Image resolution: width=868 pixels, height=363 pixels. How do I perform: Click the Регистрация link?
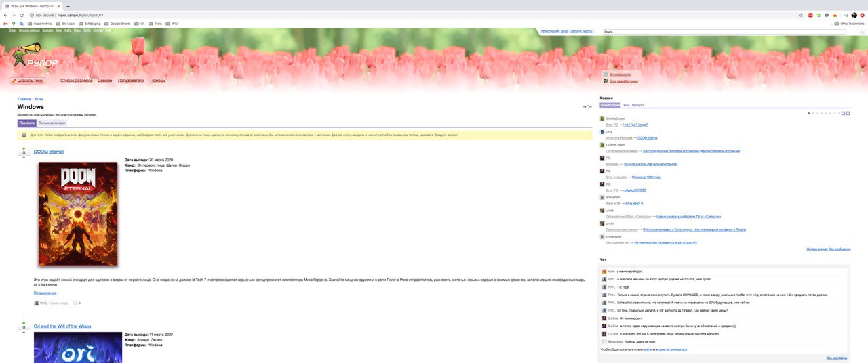tap(550, 31)
